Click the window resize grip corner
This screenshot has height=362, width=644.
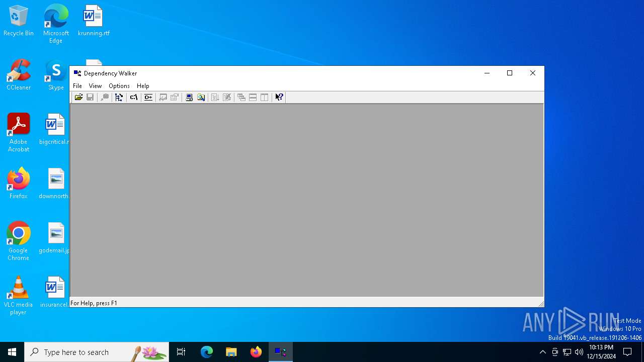coord(540,303)
